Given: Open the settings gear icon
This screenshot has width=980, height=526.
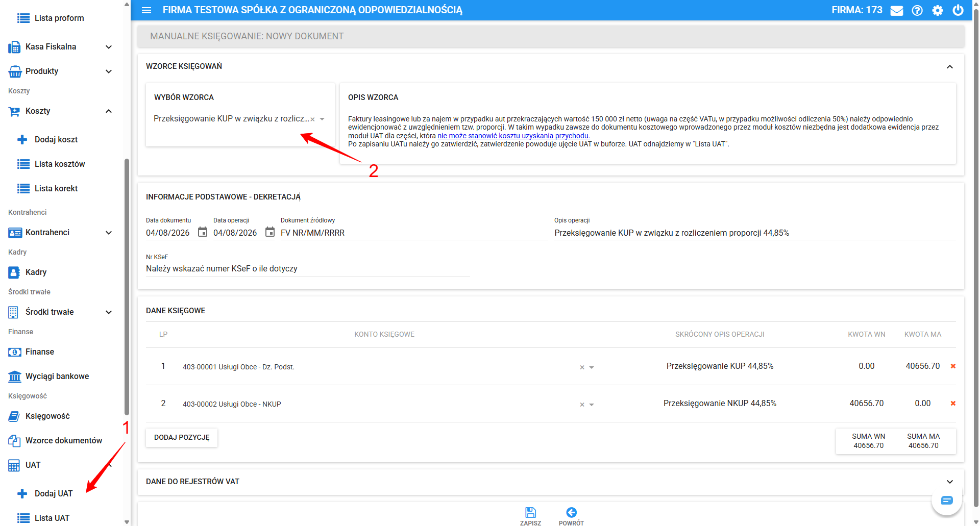Looking at the screenshot, I should coord(938,10).
